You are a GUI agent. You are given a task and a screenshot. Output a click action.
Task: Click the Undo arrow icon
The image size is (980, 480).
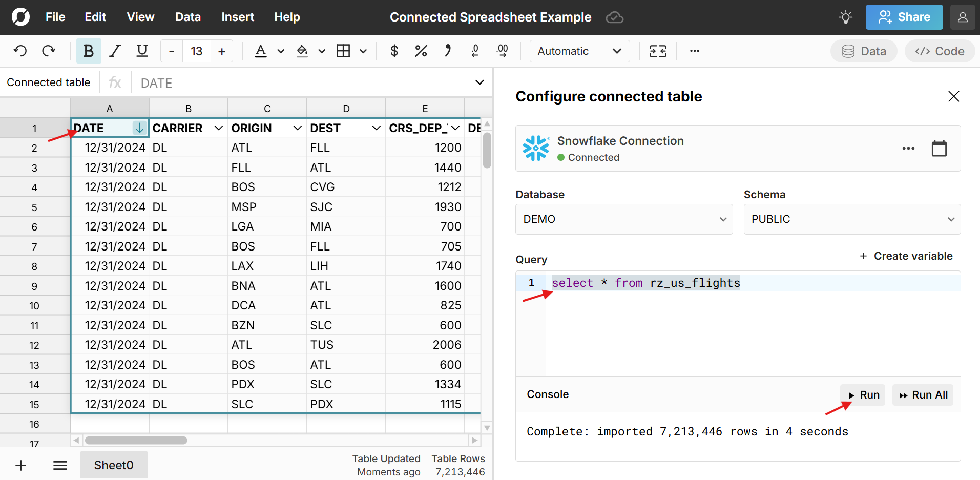20,51
